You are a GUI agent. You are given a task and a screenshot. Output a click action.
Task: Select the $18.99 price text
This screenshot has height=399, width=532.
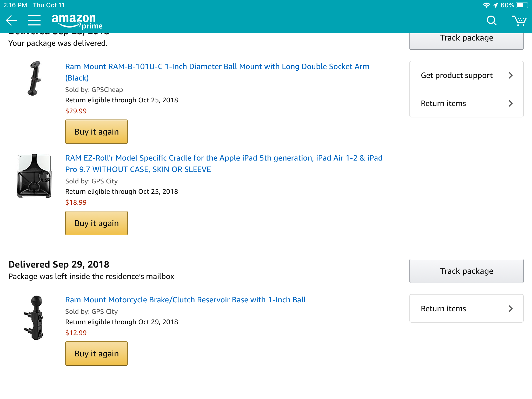click(76, 202)
